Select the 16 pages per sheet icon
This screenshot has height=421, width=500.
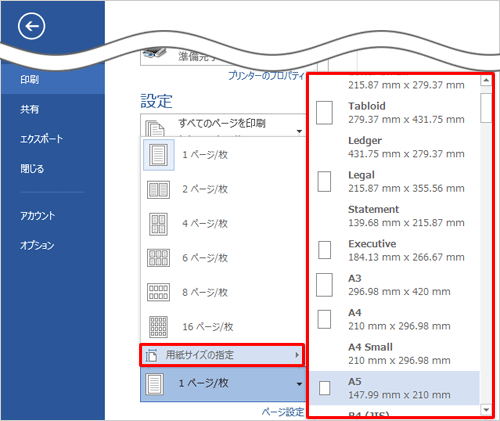pos(158,327)
